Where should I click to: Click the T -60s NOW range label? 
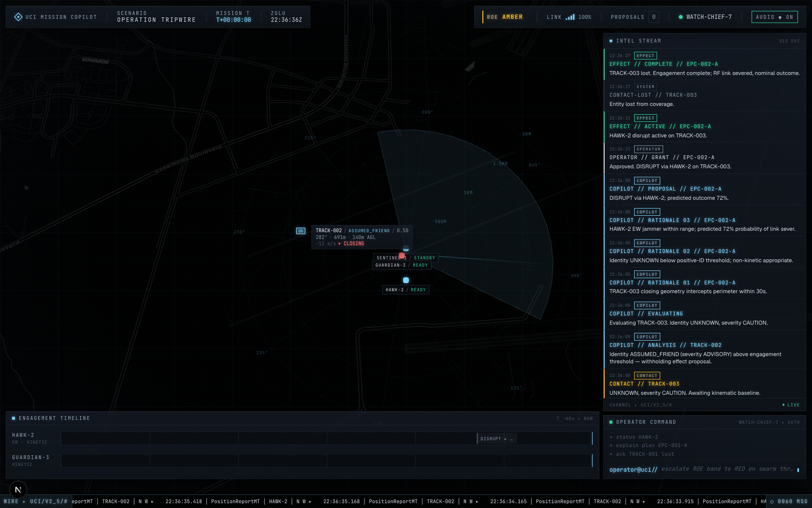coord(575,418)
